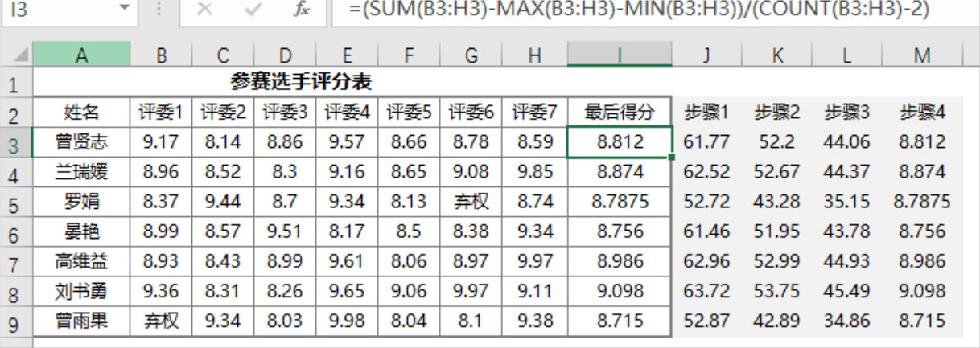Select column G header

pos(471,55)
